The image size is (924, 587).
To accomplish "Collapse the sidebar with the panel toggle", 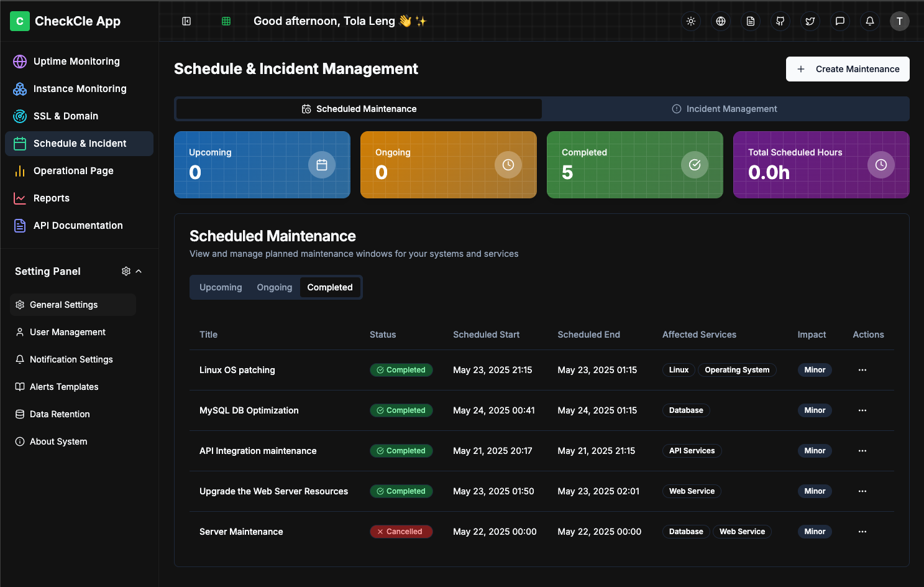I will 186,21.
